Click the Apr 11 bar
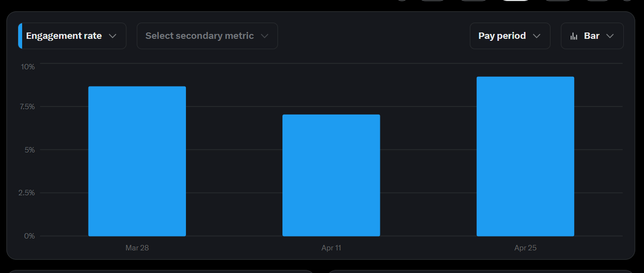The height and width of the screenshot is (273, 644). click(331, 175)
